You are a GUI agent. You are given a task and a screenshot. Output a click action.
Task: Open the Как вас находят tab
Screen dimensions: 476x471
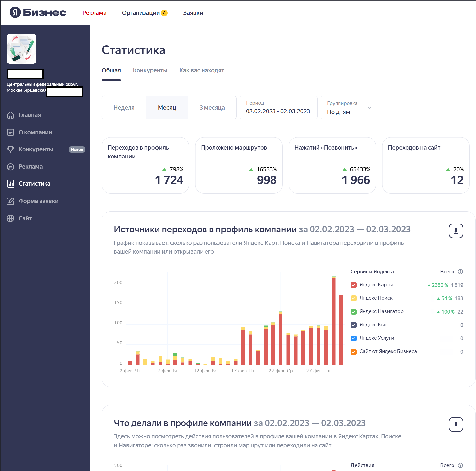click(202, 70)
